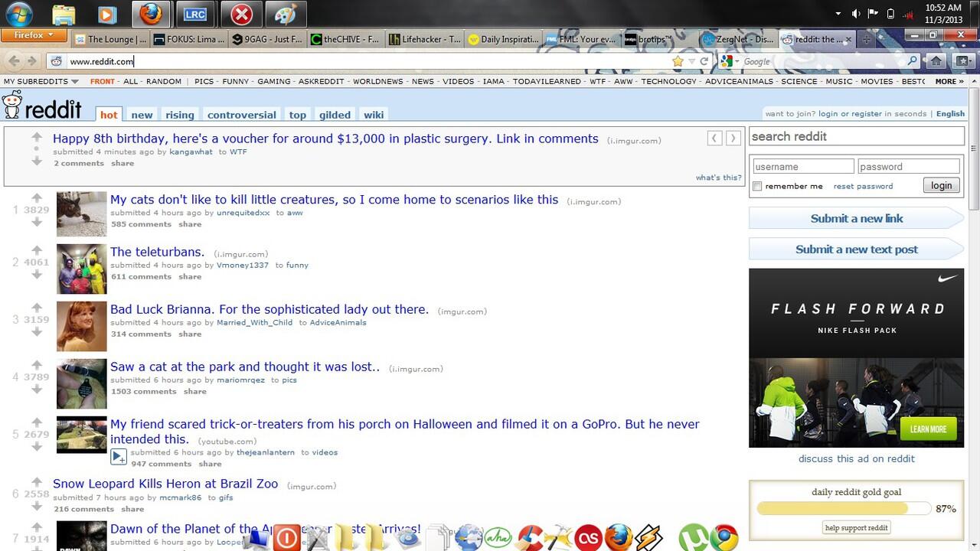Switch to The Lounge browser tab
The image size is (980, 551).
click(112, 39)
